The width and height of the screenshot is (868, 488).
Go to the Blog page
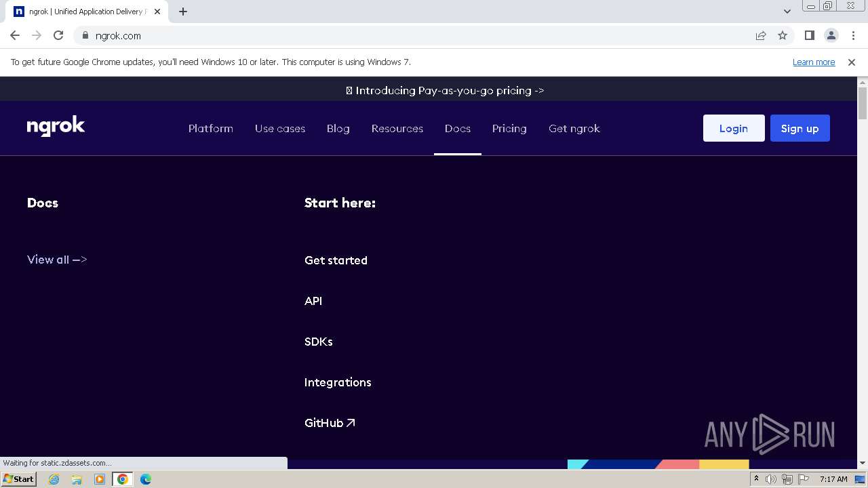coord(338,128)
